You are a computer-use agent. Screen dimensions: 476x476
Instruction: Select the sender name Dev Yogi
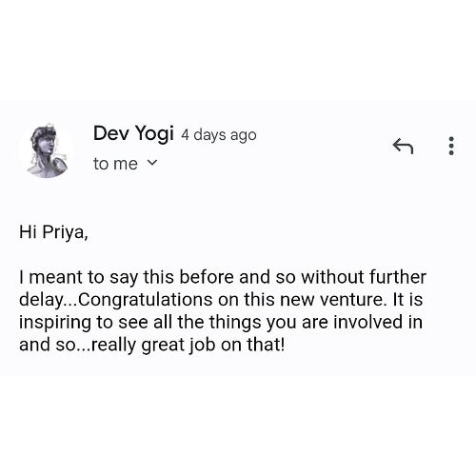click(x=133, y=133)
